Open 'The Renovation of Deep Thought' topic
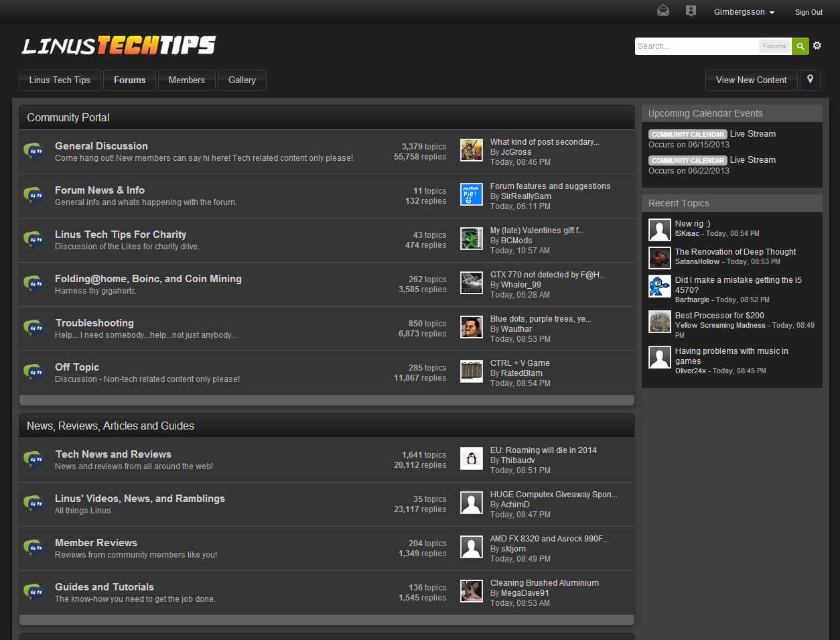Screen dimensions: 840x640 pyautogui.click(x=736, y=251)
